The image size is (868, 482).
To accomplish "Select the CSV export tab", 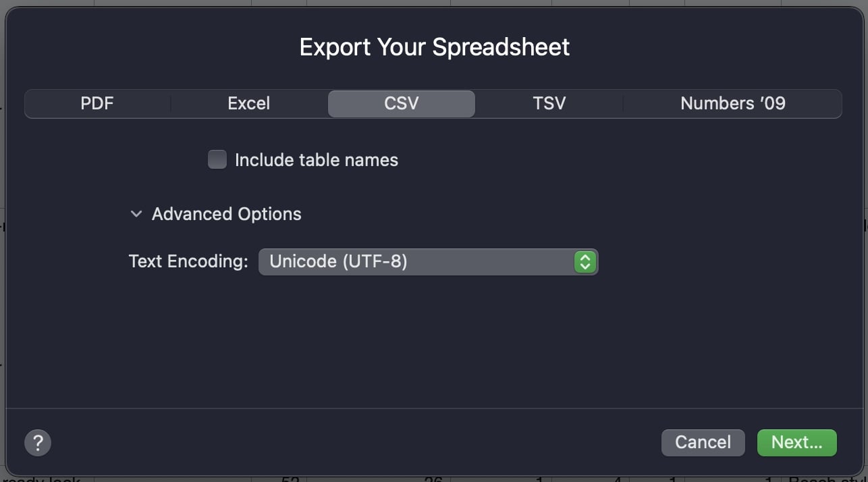I will [402, 103].
